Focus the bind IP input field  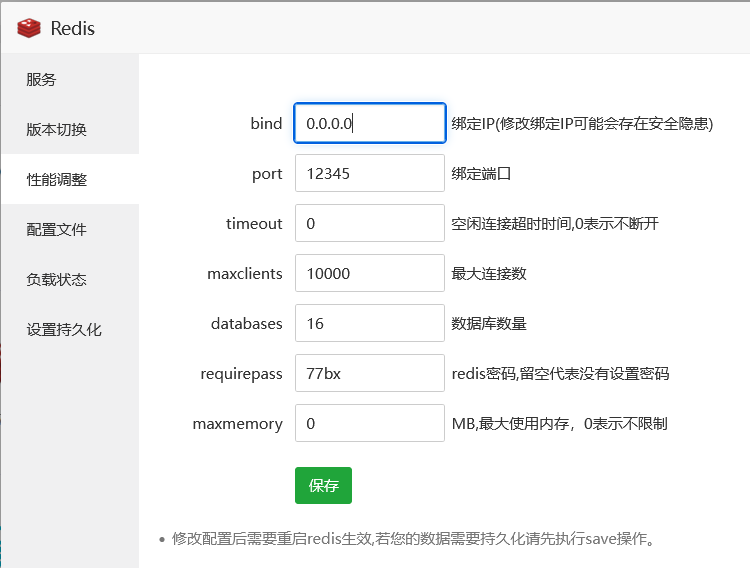click(370, 123)
